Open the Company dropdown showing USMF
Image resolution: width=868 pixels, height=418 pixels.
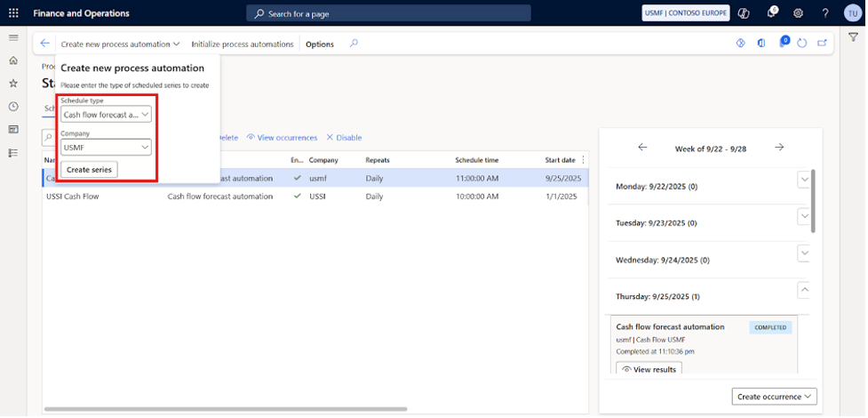click(107, 148)
